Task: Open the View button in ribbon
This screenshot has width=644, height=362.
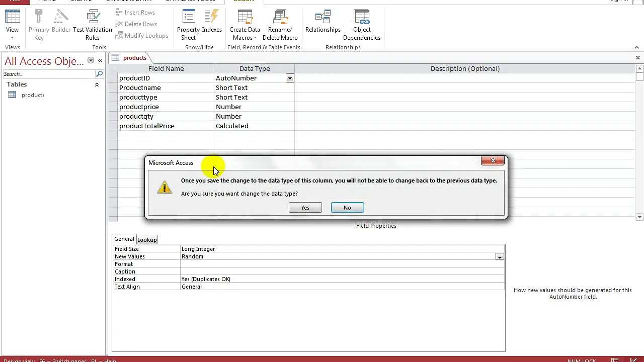Action: (x=12, y=25)
